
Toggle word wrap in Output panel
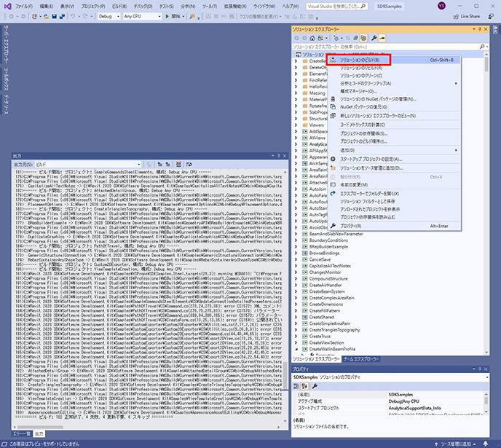tap(189, 164)
